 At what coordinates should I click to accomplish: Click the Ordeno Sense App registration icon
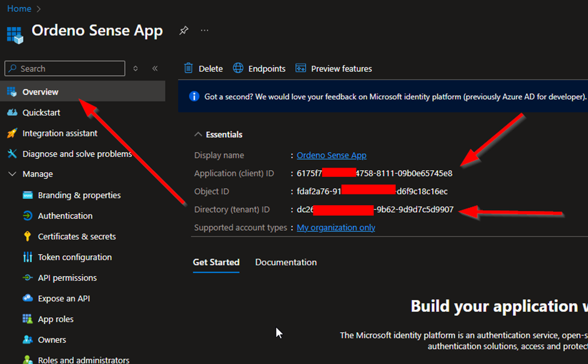tap(15, 35)
